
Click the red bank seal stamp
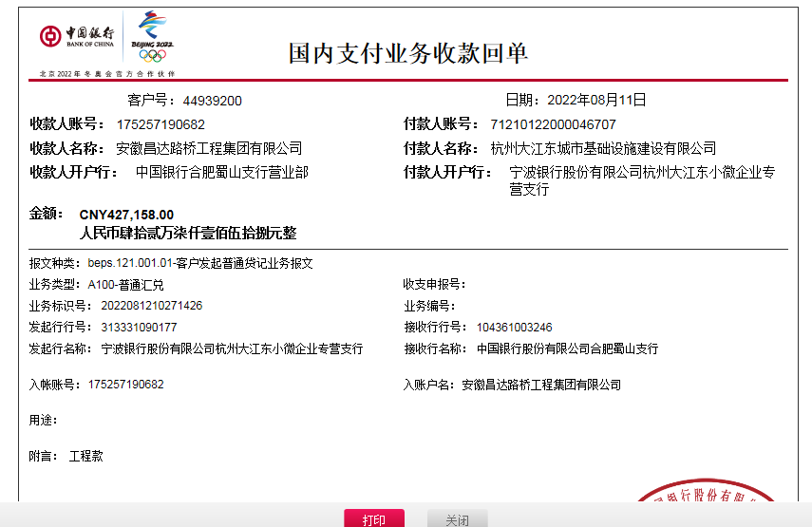pos(703,504)
